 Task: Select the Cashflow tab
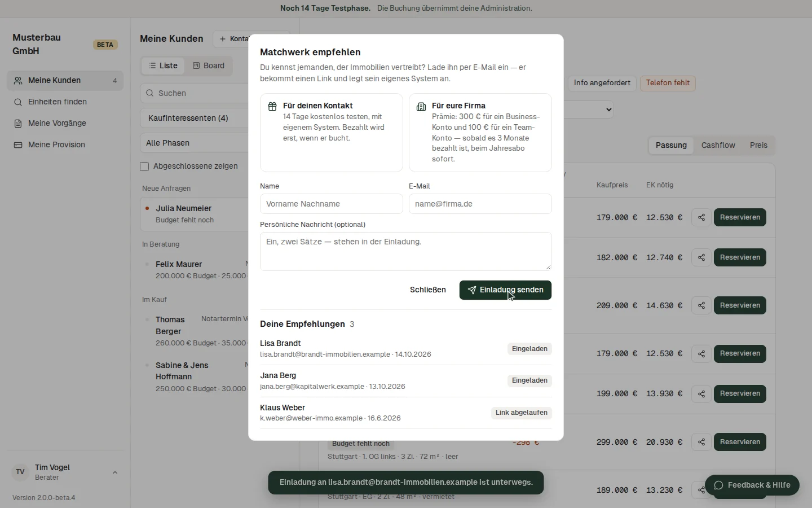[718, 145]
